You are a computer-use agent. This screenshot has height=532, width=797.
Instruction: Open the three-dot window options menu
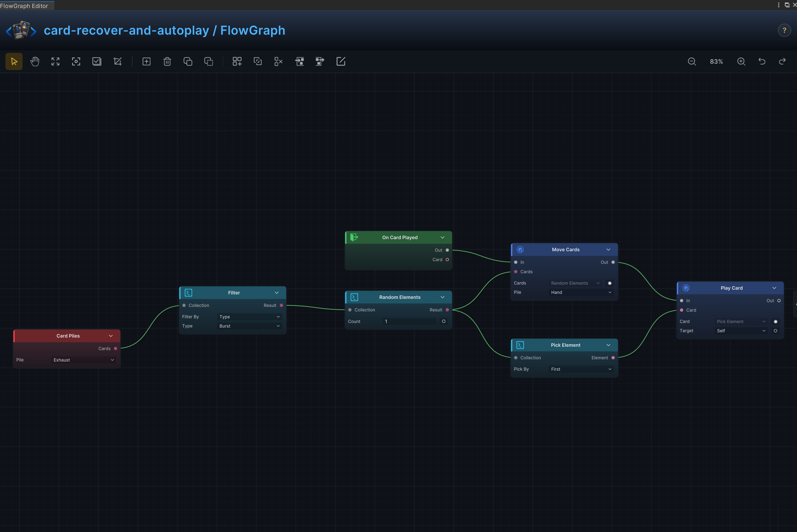(779, 5)
